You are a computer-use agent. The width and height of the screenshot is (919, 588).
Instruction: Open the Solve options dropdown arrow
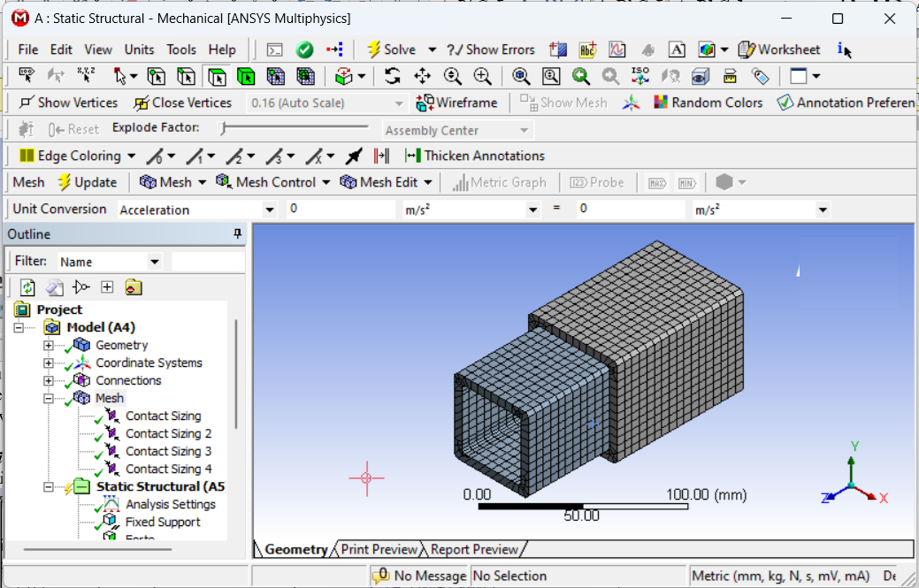432,50
